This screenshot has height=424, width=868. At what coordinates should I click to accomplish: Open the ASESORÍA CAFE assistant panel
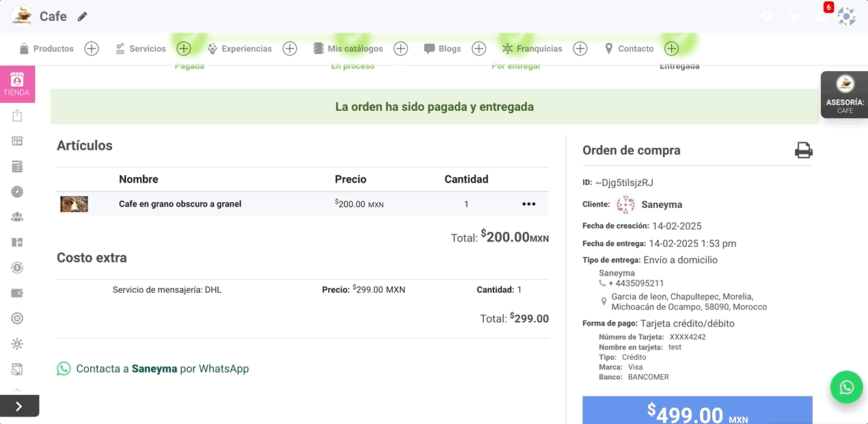(x=843, y=94)
